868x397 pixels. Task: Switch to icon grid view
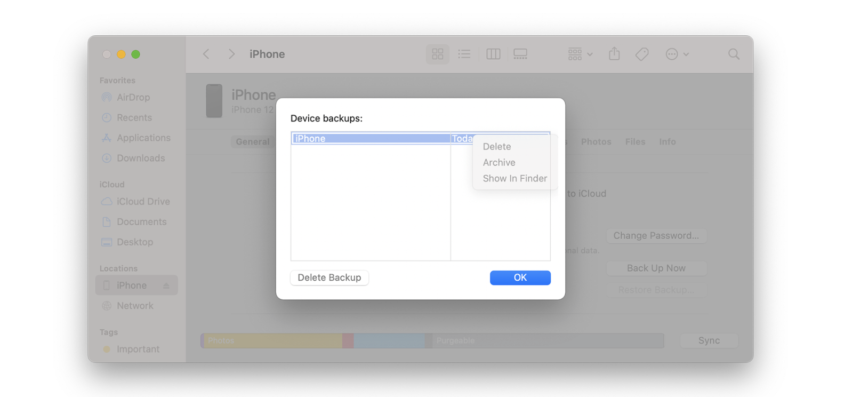point(438,54)
